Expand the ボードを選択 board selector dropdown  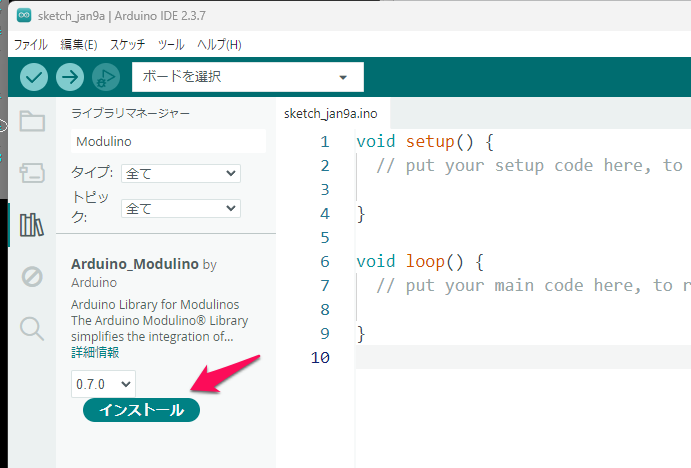(247, 77)
